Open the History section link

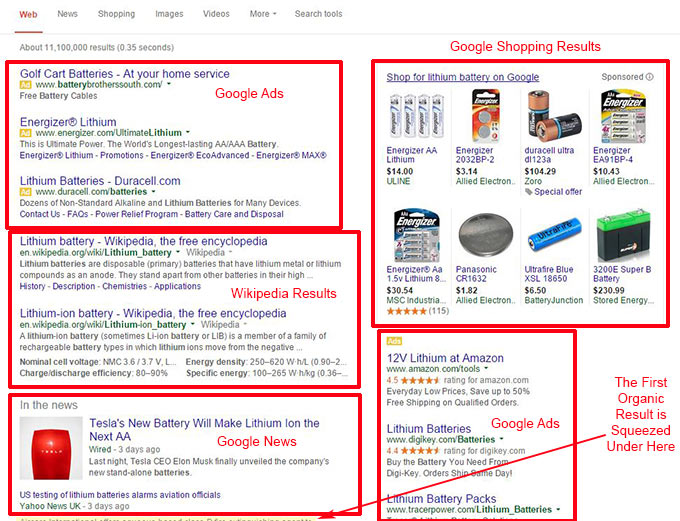coord(33,286)
